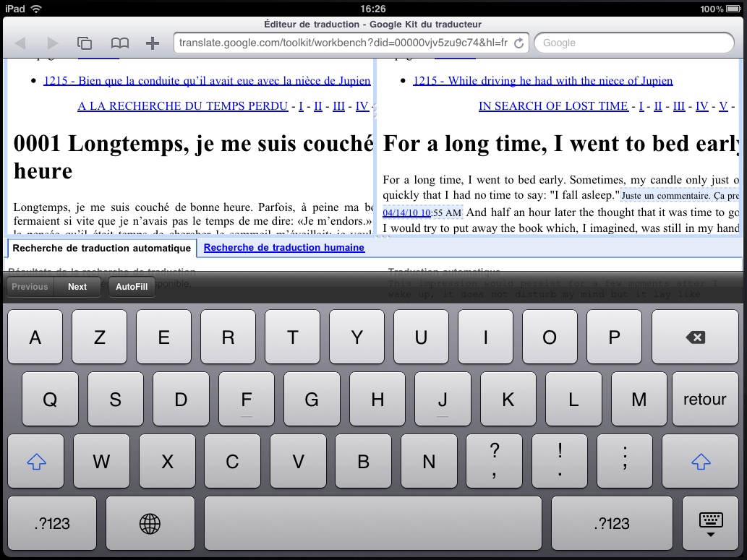Viewport: 747px width, 560px height.
Task: Tap the H key
Action: (x=377, y=399)
